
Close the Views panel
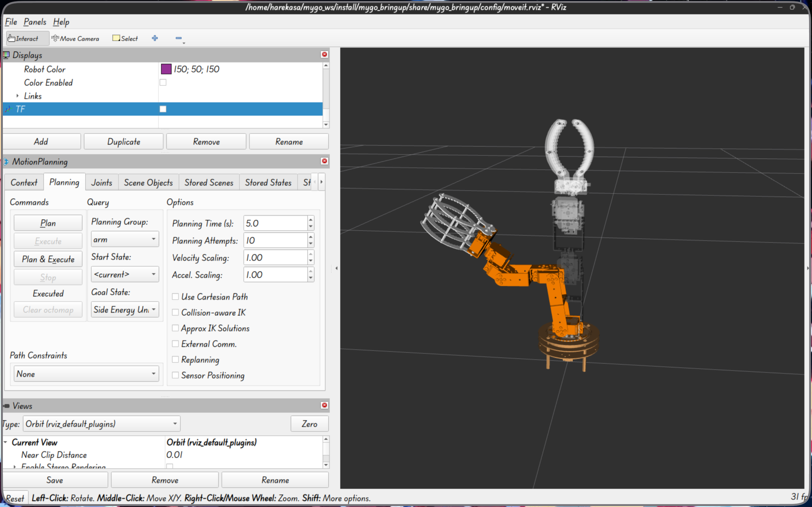(324, 405)
